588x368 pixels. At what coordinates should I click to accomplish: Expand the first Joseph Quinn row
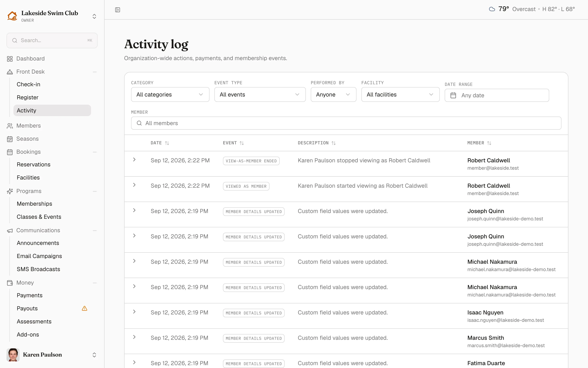[134, 210]
